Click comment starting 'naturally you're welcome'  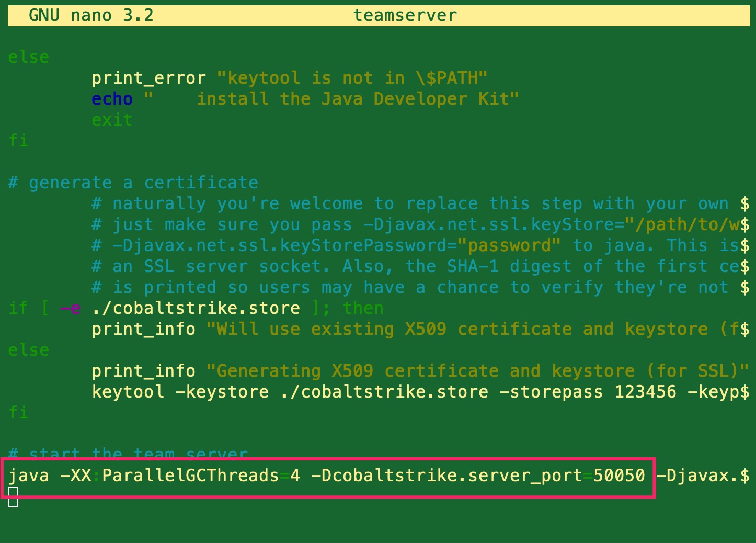pyautogui.click(x=421, y=203)
